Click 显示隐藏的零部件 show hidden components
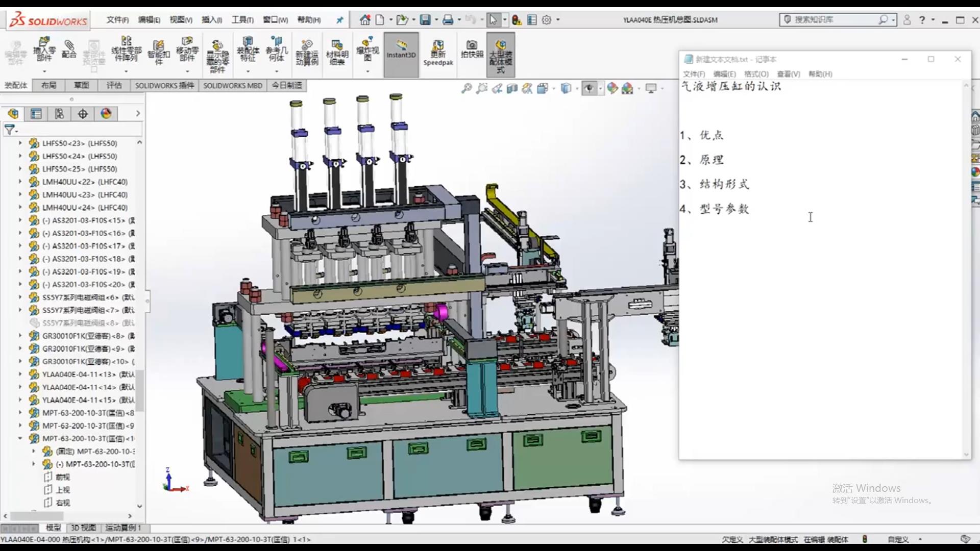The width and height of the screenshot is (980, 551). pyautogui.click(x=217, y=56)
